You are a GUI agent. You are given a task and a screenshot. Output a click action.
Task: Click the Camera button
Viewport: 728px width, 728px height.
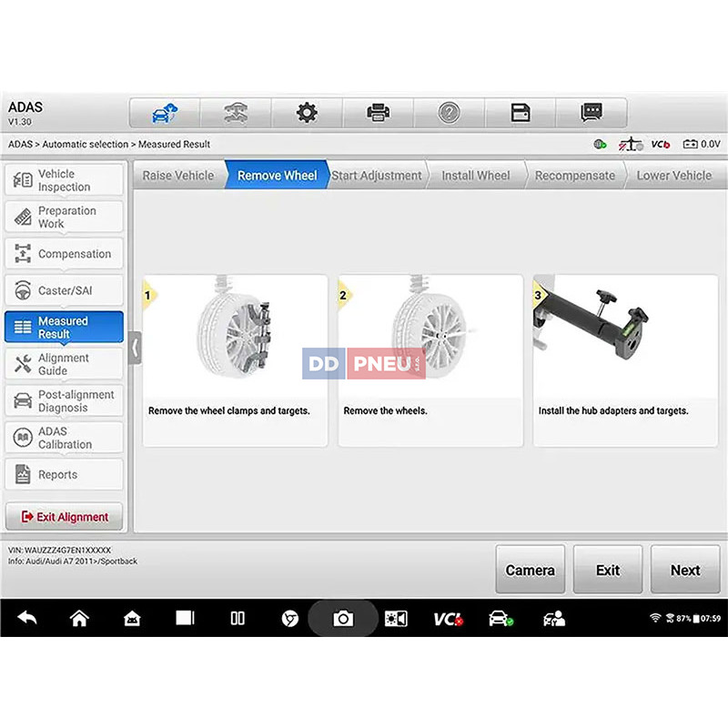point(530,570)
